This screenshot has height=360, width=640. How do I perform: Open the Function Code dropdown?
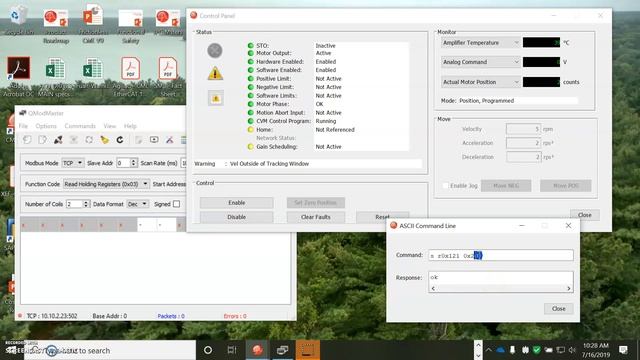[106, 184]
